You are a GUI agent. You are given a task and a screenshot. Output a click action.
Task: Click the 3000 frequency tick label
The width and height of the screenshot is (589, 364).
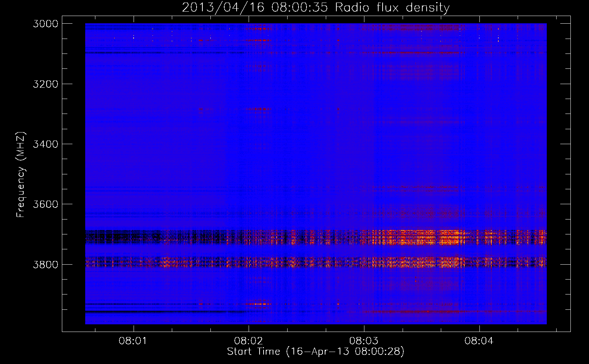(46, 24)
